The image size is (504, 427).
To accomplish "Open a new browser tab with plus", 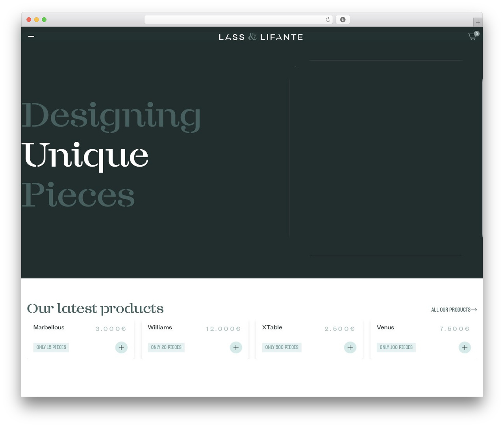I will click(x=478, y=22).
